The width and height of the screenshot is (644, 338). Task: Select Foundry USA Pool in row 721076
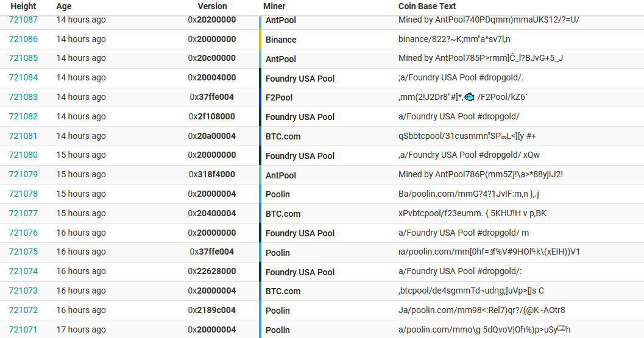[300, 233]
